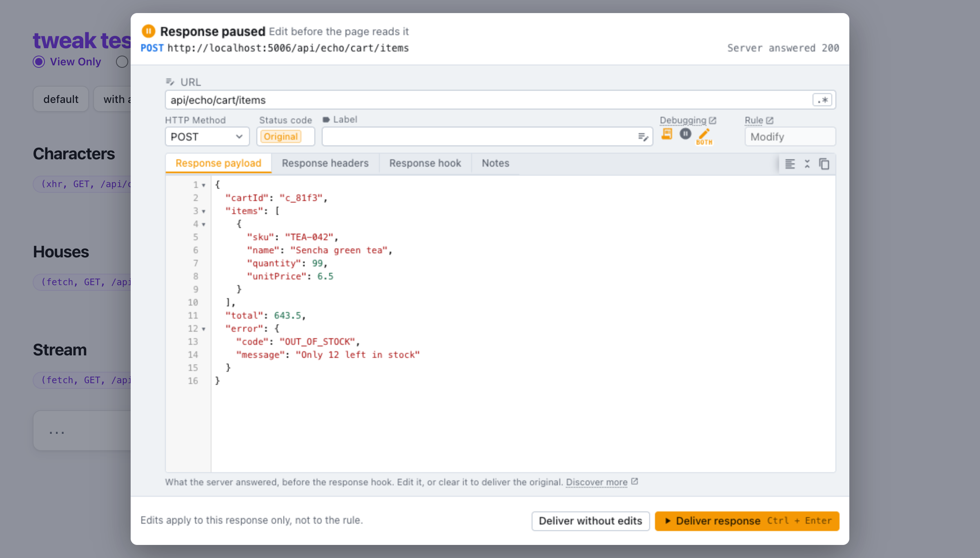Format the payload with the align icon
The image size is (980, 558).
pyautogui.click(x=790, y=164)
